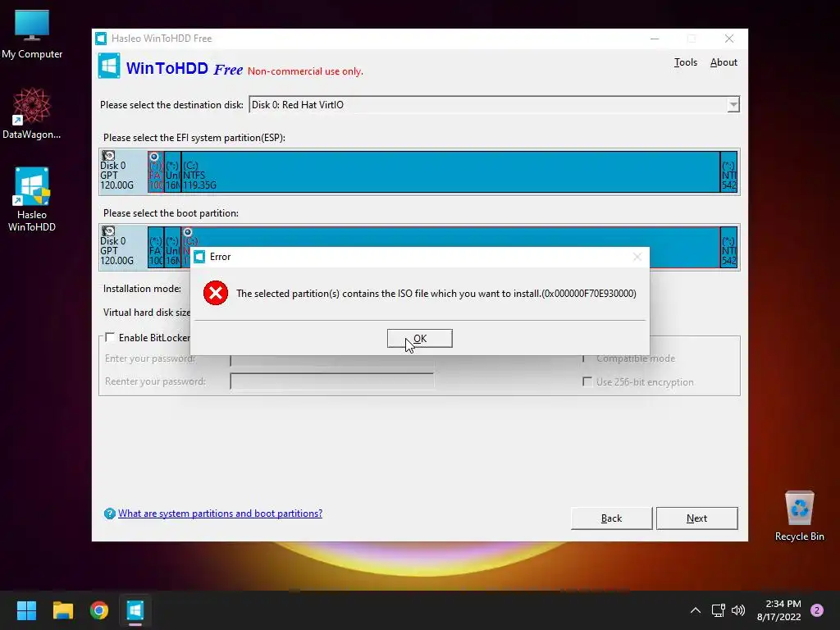Screen dimensions: 840x630
Task: Click the 'Installation mode:' label
Action: (x=142, y=289)
